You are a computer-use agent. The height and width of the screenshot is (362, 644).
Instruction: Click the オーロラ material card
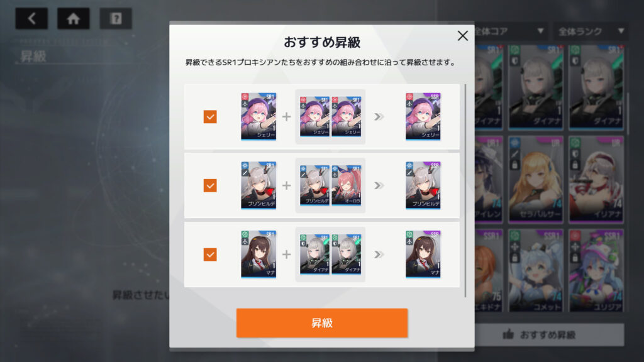click(347, 185)
